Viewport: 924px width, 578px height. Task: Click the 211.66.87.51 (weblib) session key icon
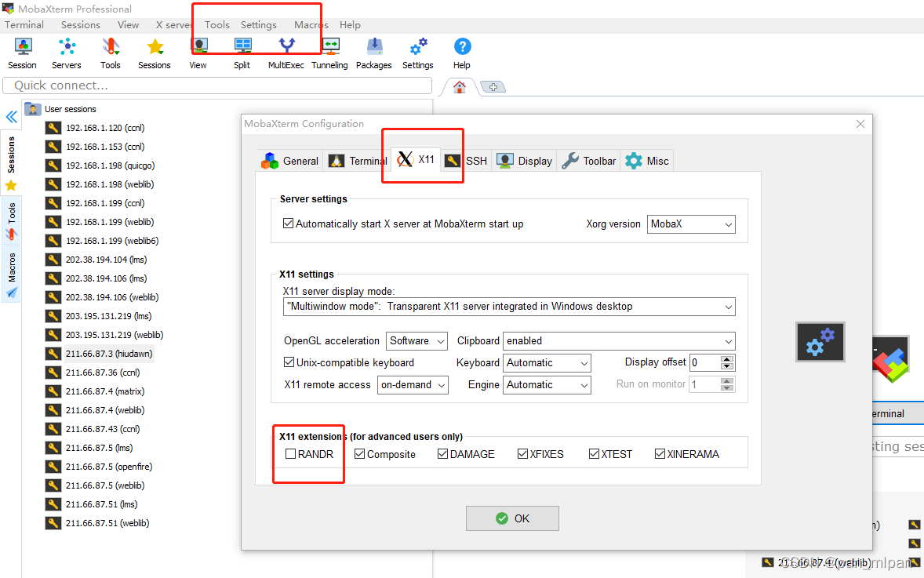(53, 523)
